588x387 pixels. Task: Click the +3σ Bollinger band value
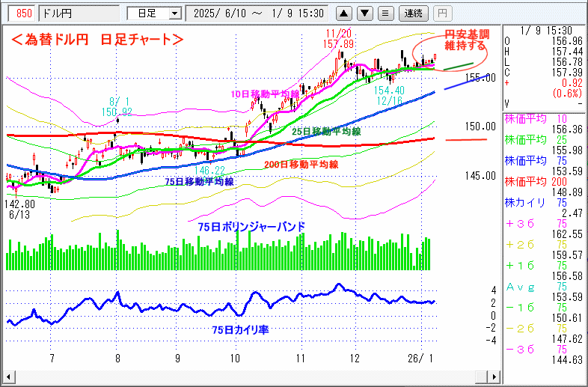point(545,223)
